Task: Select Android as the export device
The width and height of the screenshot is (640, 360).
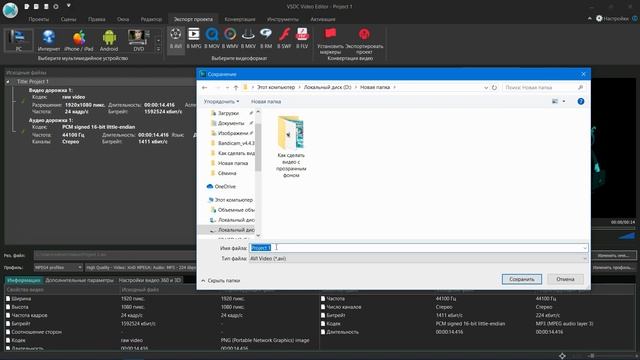Action: pos(109,40)
